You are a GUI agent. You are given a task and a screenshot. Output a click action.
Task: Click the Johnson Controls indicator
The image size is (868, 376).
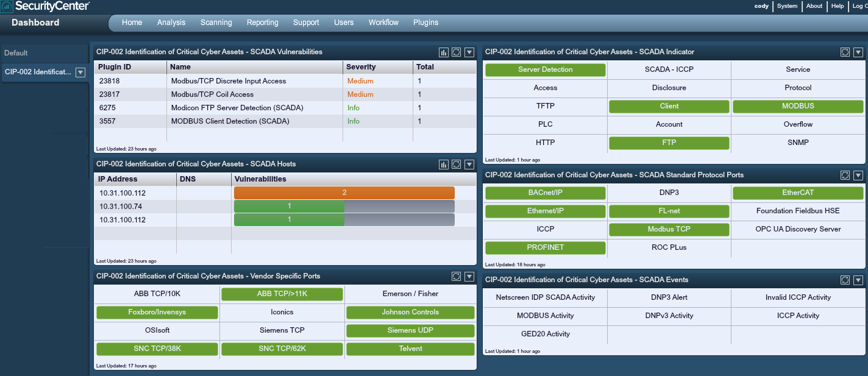(410, 313)
